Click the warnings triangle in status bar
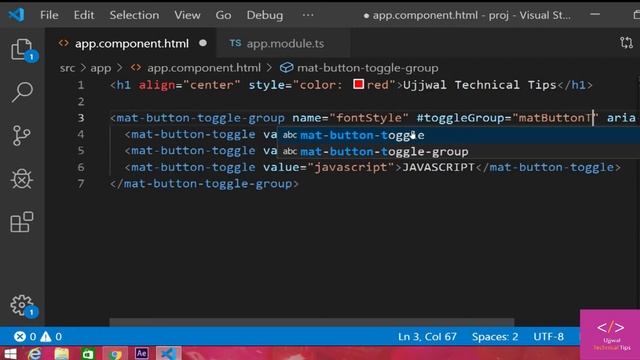640x360 pixels. point(46,337)
